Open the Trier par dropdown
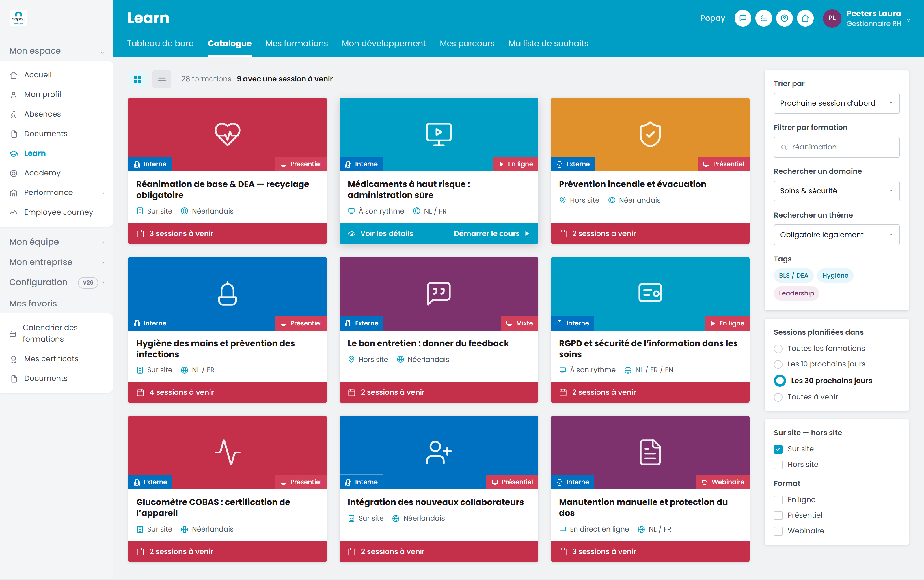The width and height of the screenshot is (924, 580). [x=836, y=103]
